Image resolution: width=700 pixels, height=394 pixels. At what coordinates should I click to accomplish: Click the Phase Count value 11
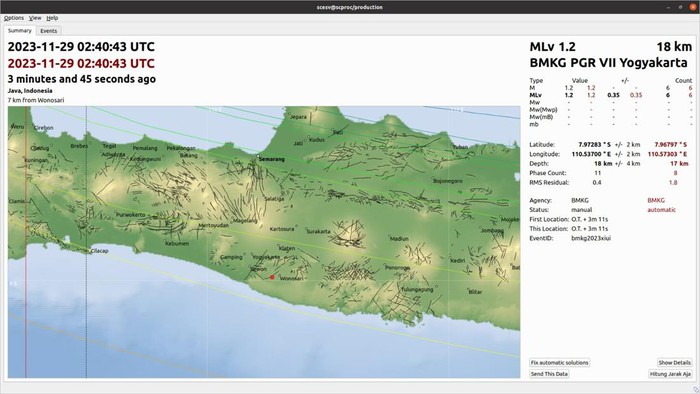coord(598,173)
